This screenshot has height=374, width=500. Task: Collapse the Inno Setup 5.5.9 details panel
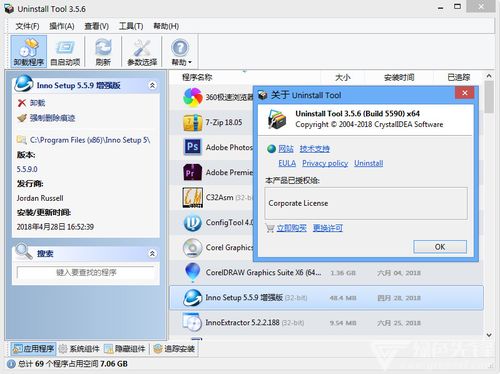[152, 85]
